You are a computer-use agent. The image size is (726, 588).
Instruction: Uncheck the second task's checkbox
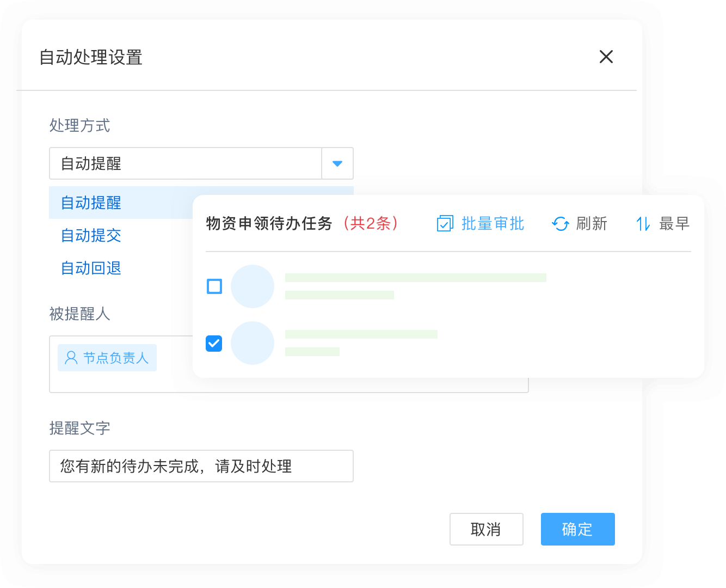214,343
